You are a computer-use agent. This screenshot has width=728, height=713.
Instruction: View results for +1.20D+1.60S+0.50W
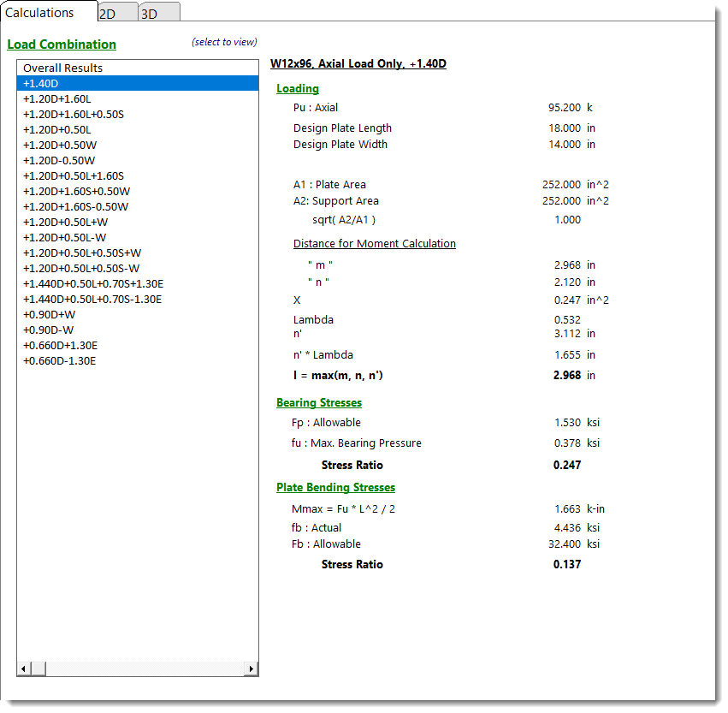76,191
